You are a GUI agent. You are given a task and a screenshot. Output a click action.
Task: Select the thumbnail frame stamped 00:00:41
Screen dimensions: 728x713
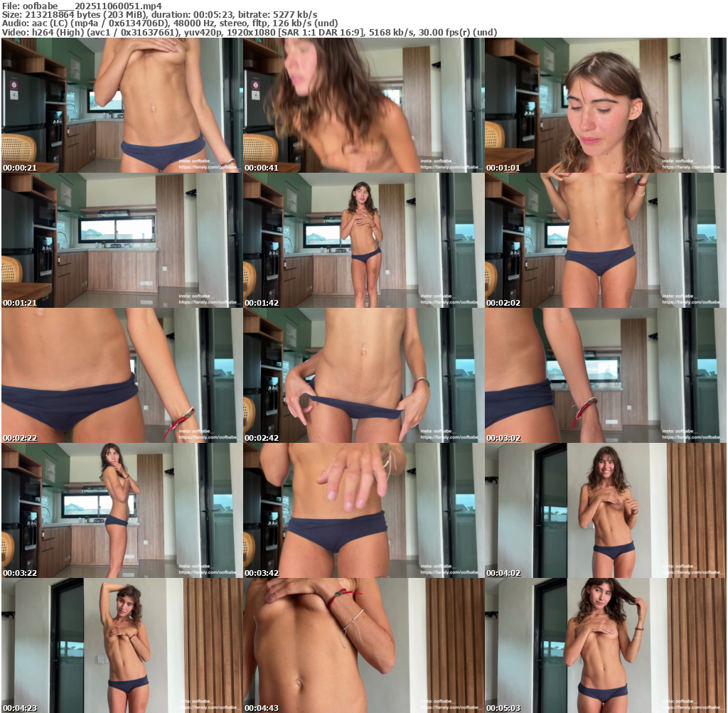(x=364, y=105)
